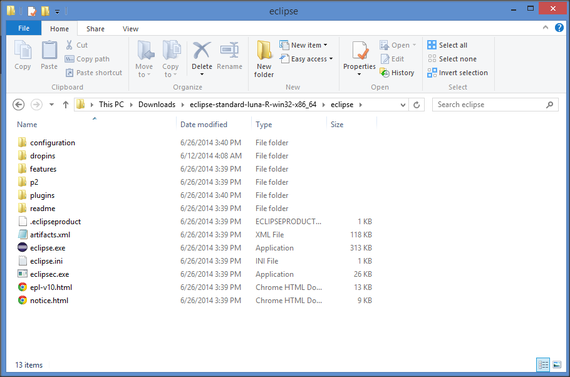This screenshot has width=570, height=377.
Task: Click Select all
Action: tap(447, 45)
